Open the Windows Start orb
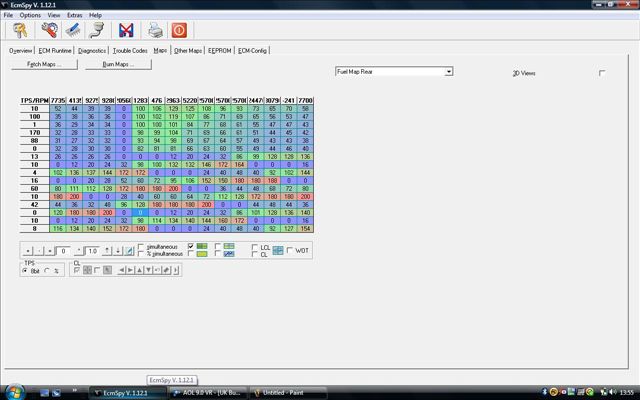Image resolution: width=640 pixels, height=400 pixels. click(12, 391)
